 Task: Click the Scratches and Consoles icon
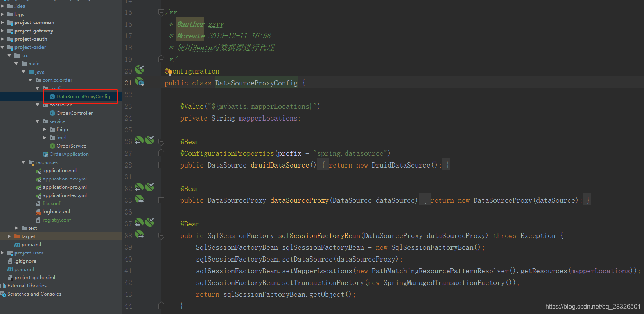[4, 294]
